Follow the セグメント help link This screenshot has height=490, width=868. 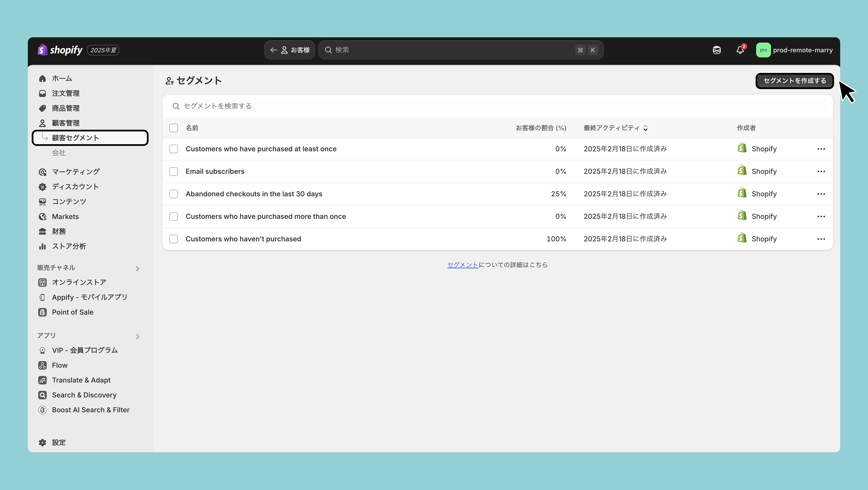point(462,265)
